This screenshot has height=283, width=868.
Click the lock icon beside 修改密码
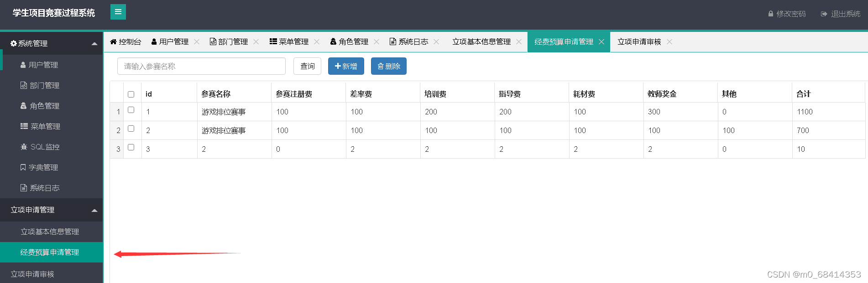click(x=771, y=14)
